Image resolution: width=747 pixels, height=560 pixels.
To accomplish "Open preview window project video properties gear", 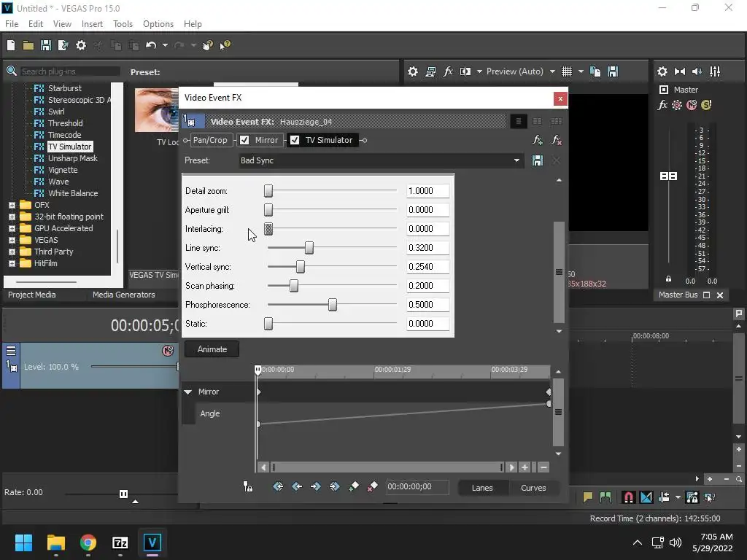I will [x=413, y=71].
